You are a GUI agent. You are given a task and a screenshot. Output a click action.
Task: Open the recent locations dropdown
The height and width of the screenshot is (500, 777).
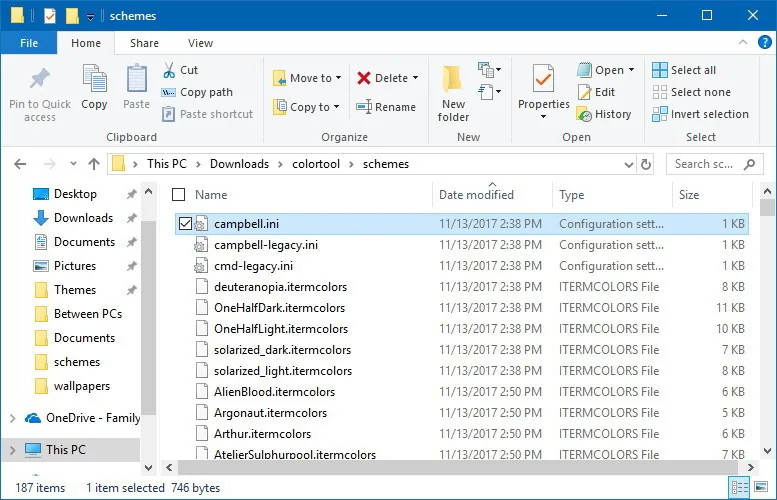pyautogui.click(x=73, y=164)
